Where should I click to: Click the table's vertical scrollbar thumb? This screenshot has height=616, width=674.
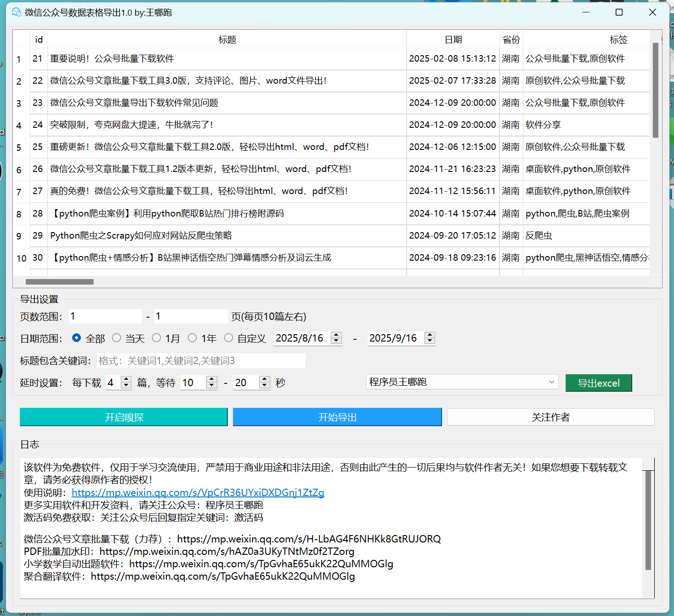pos(656,90)
